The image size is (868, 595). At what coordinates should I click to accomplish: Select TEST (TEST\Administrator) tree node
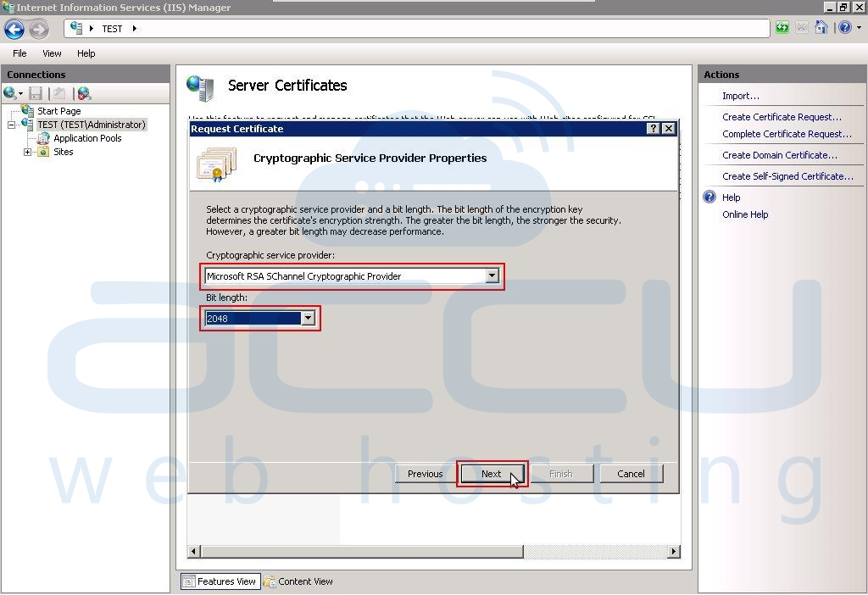92,125
